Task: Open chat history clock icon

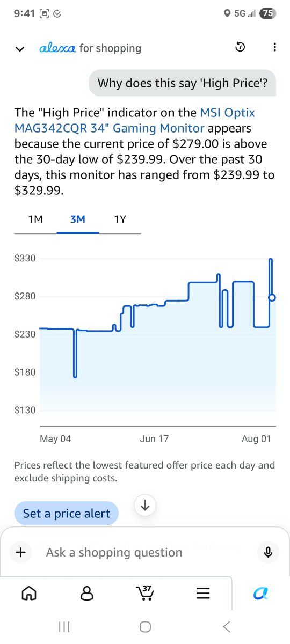Action: coord(241,48)
